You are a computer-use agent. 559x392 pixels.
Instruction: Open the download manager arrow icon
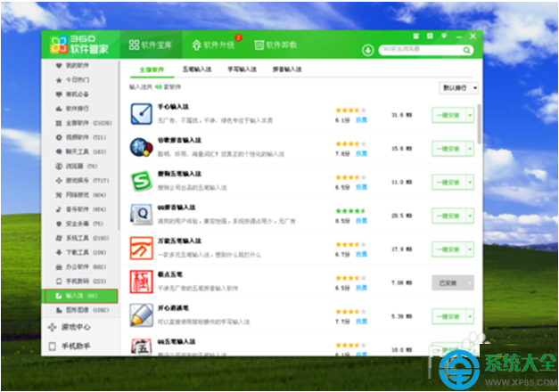click(368, 50)
